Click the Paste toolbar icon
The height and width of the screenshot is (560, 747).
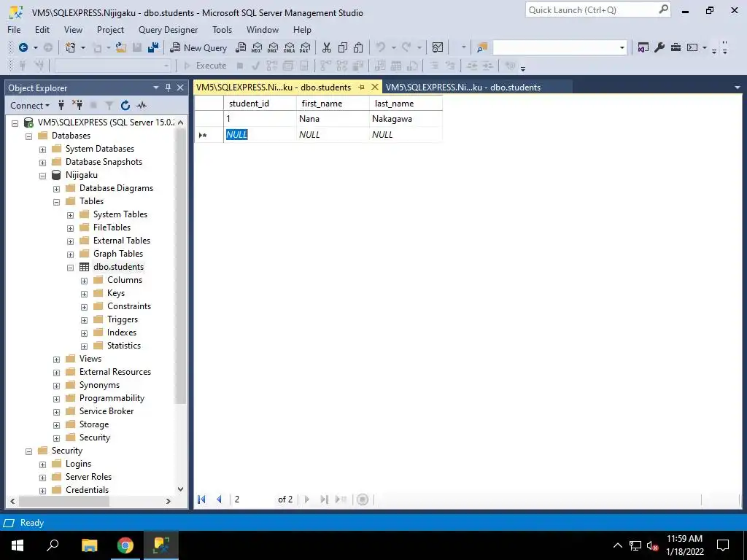click(358, 47)
